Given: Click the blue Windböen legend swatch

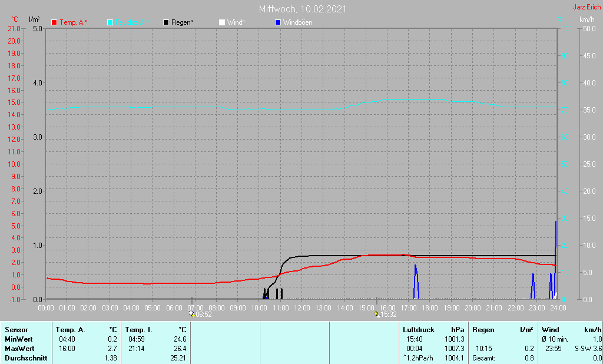Looking at the screenshot, I should click(x=278, y=23).
